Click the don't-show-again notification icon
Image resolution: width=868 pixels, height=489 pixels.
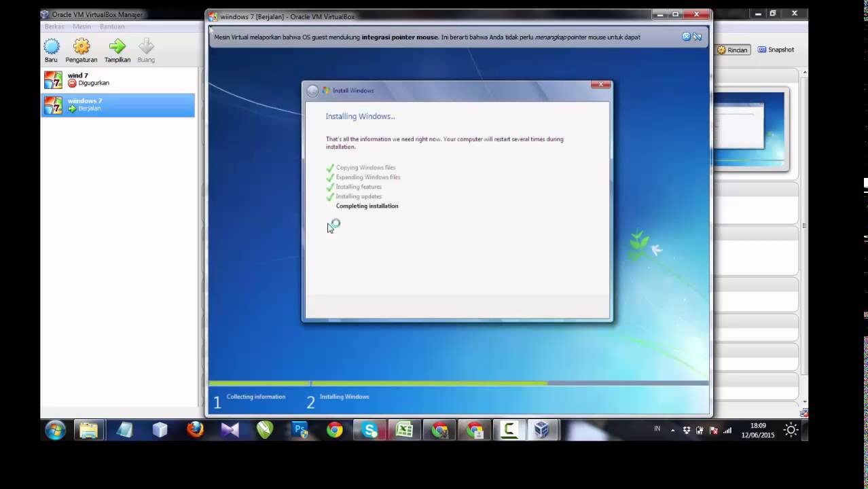[x=697, y=37]
